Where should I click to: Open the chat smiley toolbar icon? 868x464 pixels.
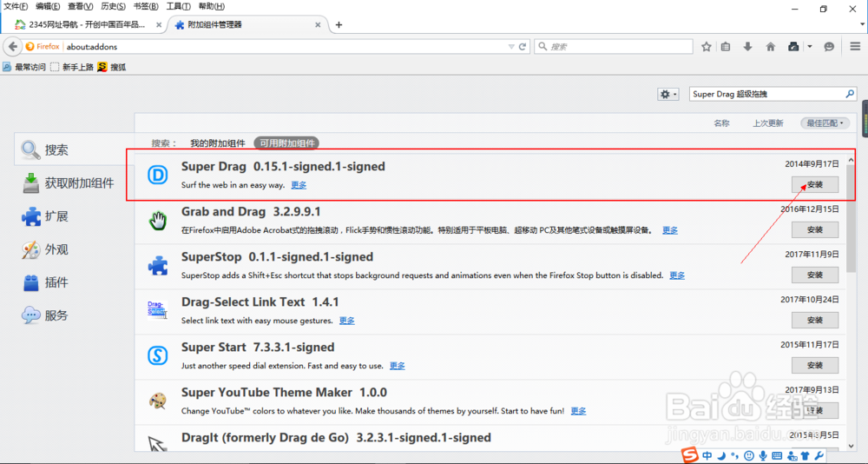click(829, 47)
